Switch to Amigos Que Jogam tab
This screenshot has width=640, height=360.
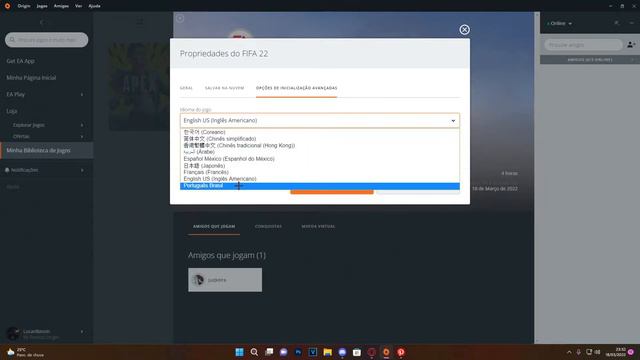[214, 227]
